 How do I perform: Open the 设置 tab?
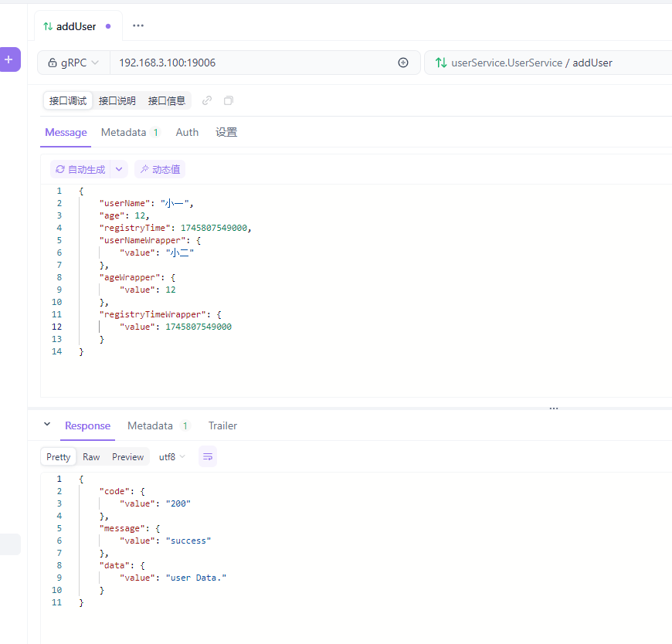[226, 132]
